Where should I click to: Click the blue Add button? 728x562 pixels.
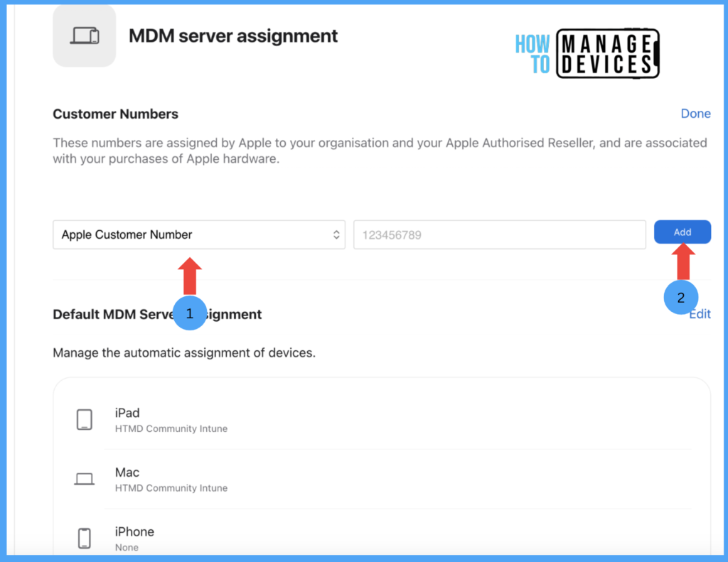pos(682,232)
